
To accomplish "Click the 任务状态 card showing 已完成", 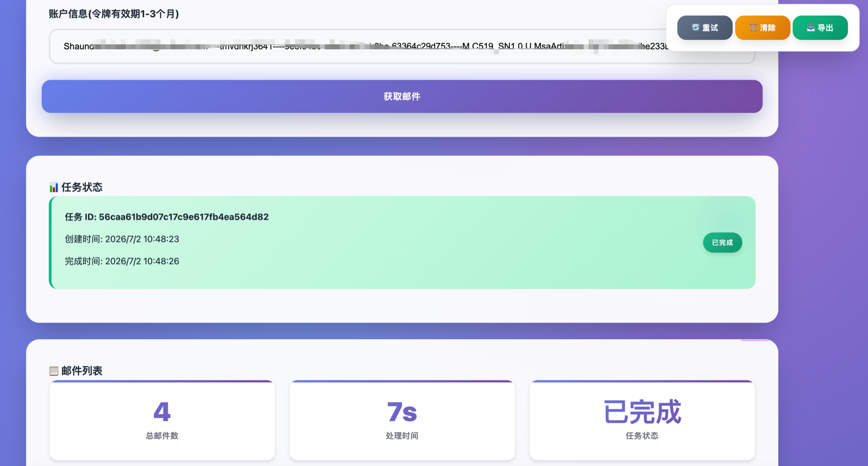I will [x=642, y=420].
